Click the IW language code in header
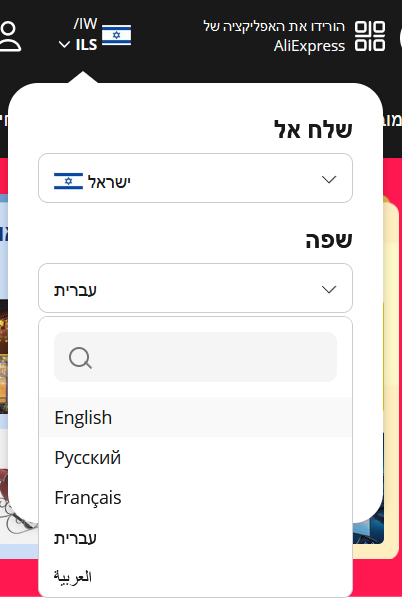The width and height of the screenshot is (402, 599). pos(86,24)
